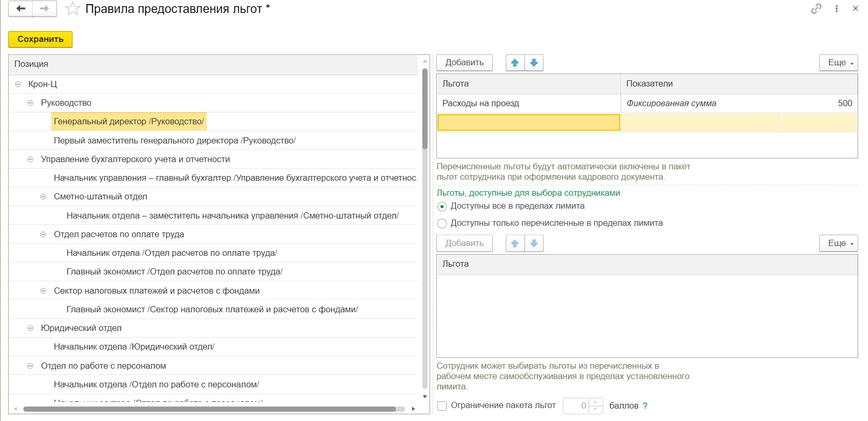The width and height of the screenshot is (868, 421).
Task: Collapse the Крон-Ц root node
Action: coord(18,84)
